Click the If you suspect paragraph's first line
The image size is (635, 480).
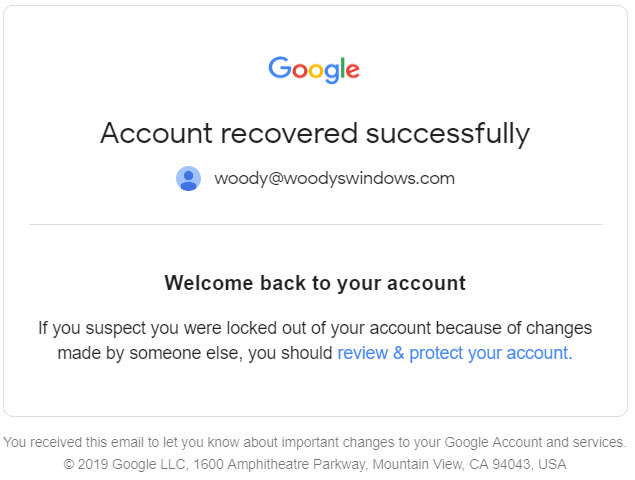point(315,328)
